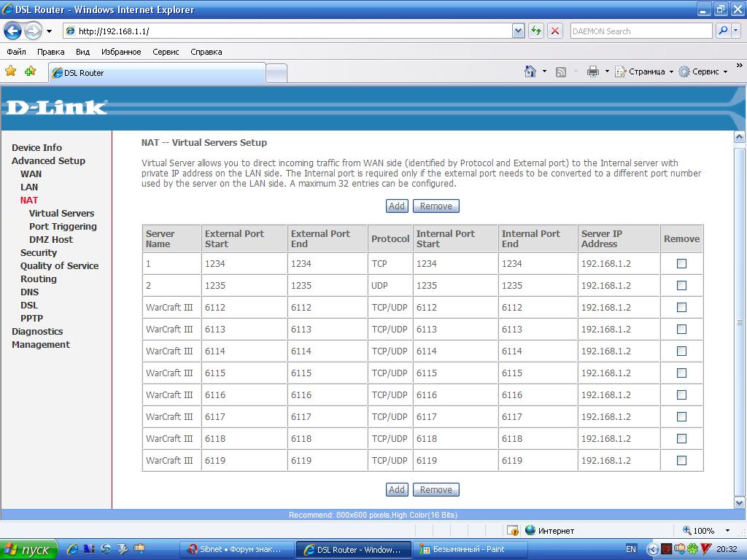747x560 pixels.
Task: Click the D-Link logo
Action: (x=56, y=107)
